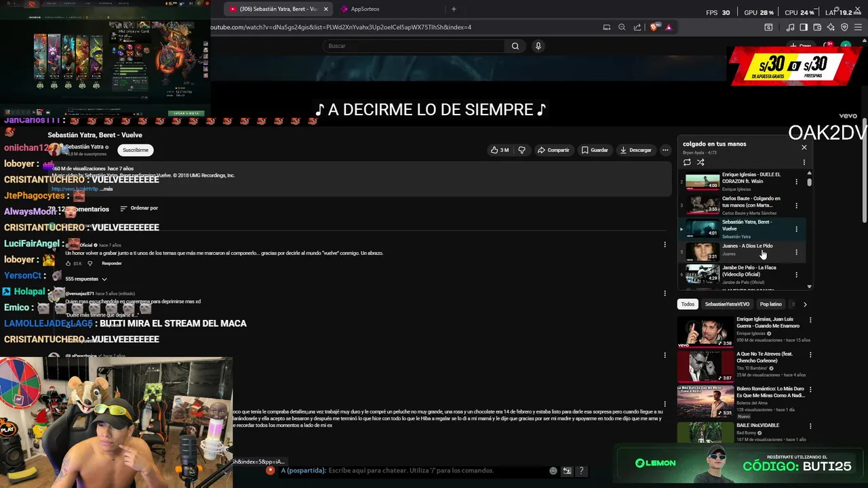Open Ordenar por comments sort menu
868x488 pixels.
[139, 208]
